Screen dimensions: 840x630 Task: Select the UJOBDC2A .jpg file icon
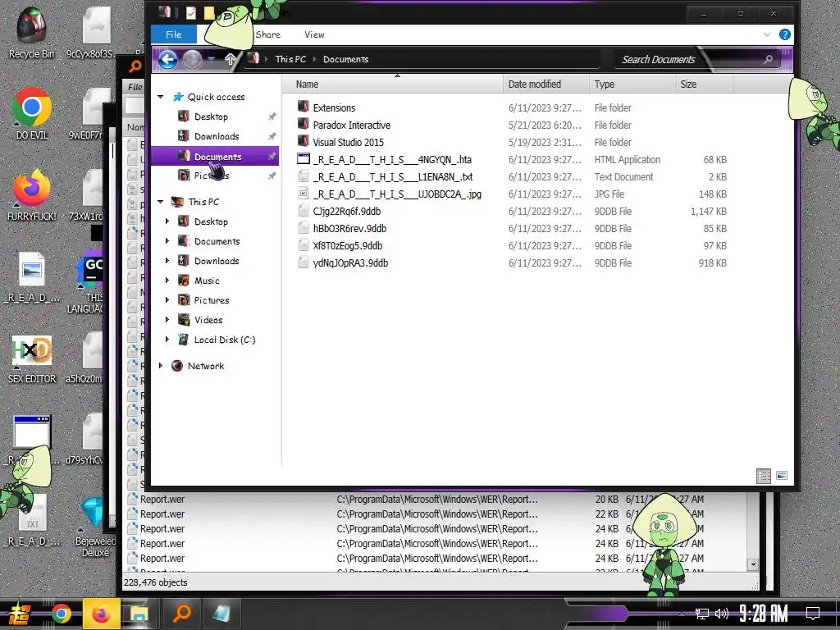click(304, 194)
